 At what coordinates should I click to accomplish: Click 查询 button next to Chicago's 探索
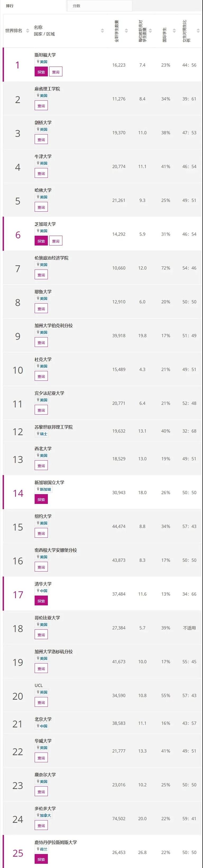tap(56, 241)
